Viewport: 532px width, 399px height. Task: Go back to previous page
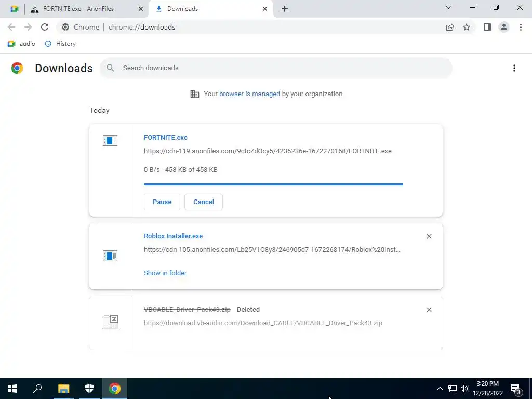(x=11, y=27)
